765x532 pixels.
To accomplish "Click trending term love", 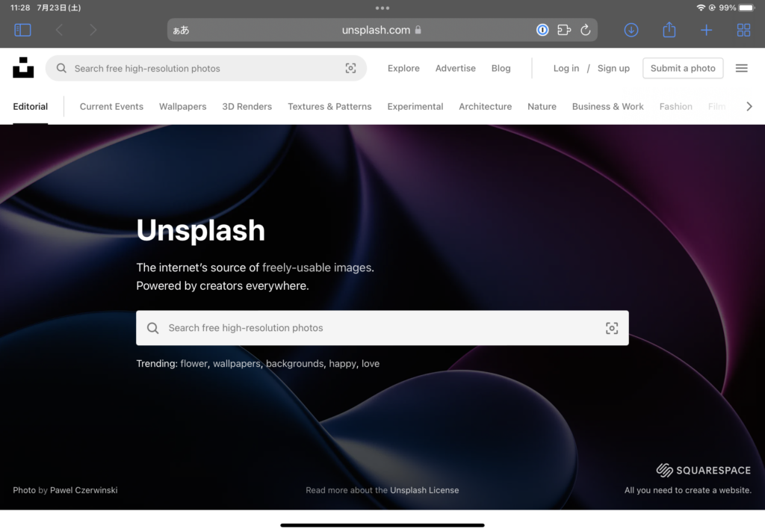I will [371, 364].
